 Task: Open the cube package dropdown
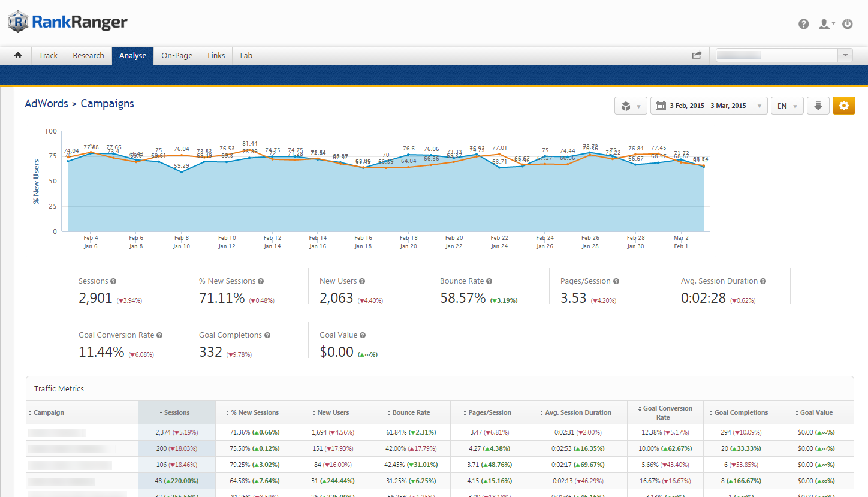[x=631, y=106]
